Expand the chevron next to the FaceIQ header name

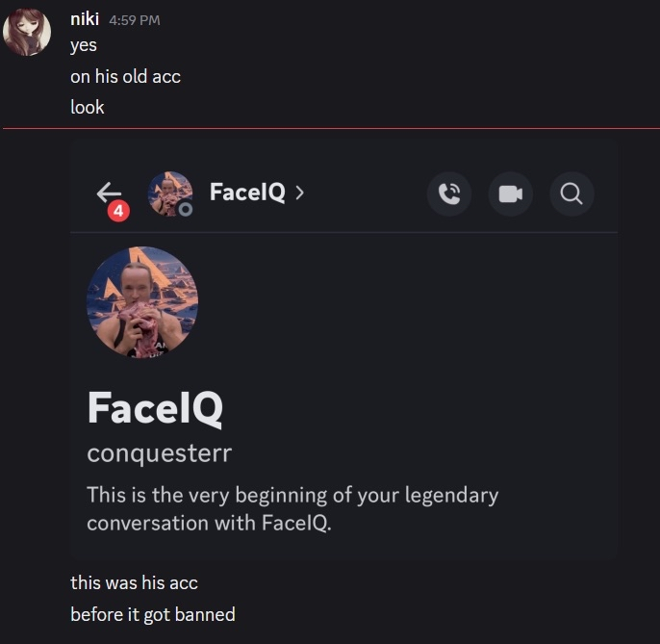pyautogui.click(x=300, y=193)
